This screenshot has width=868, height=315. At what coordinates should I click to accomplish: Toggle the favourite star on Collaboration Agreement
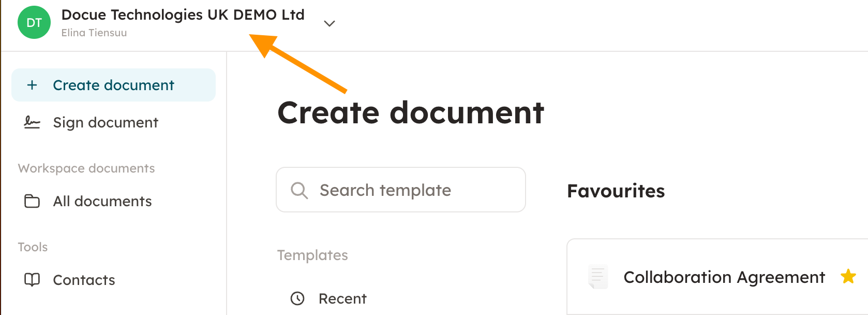click(x=848, y=277)
